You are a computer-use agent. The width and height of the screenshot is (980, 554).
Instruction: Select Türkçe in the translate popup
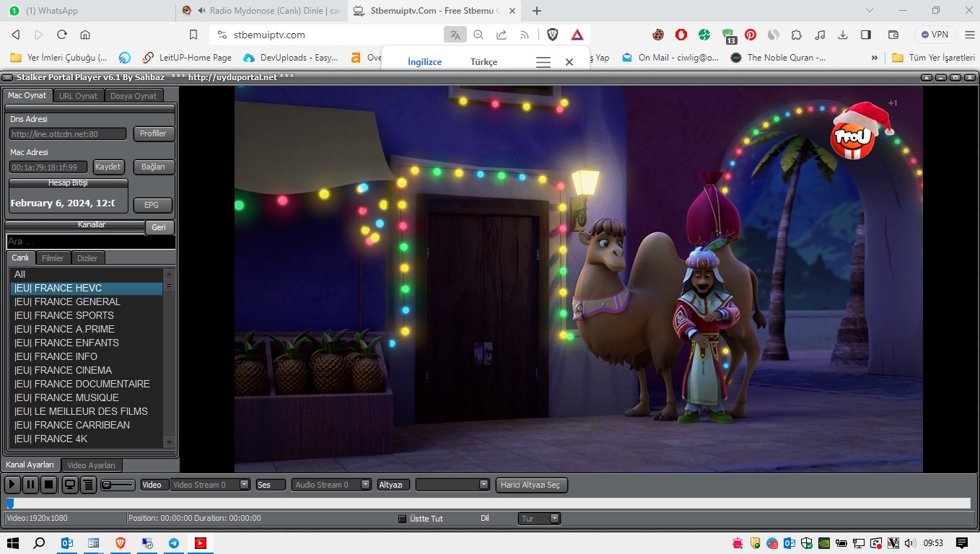click(x=484, y=62)
